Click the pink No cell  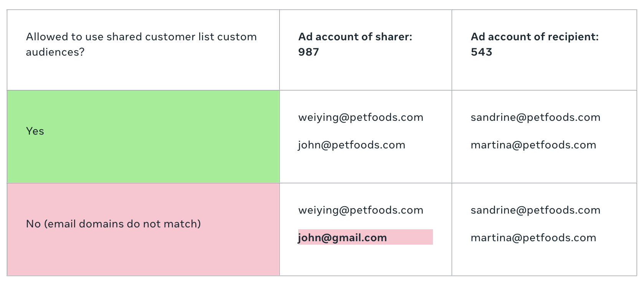click(x=143, y=229)
